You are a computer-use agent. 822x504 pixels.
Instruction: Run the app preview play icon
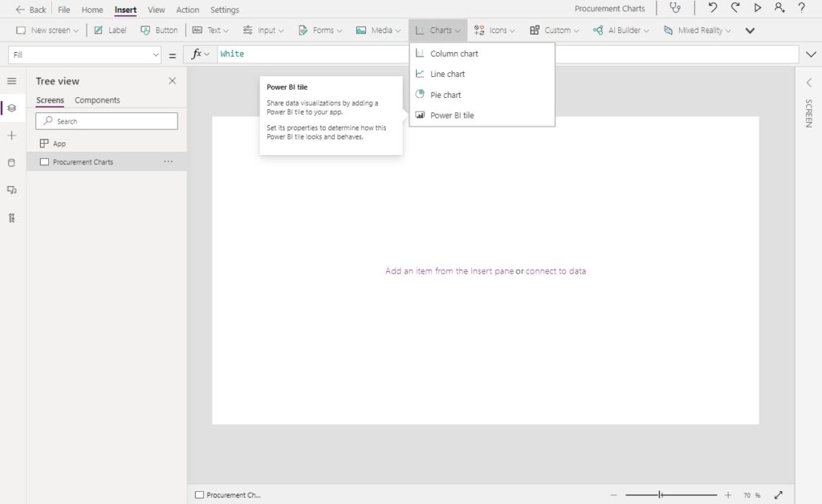756,8
